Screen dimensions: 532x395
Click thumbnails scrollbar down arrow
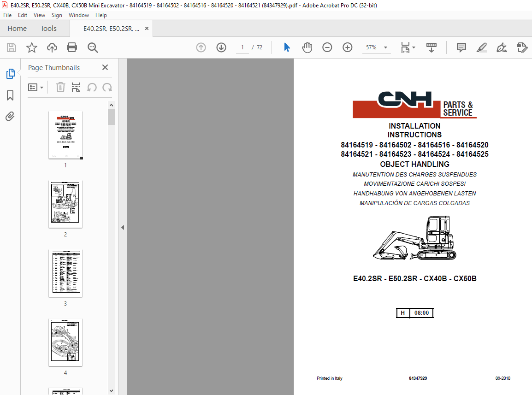(x=111, y=391)
